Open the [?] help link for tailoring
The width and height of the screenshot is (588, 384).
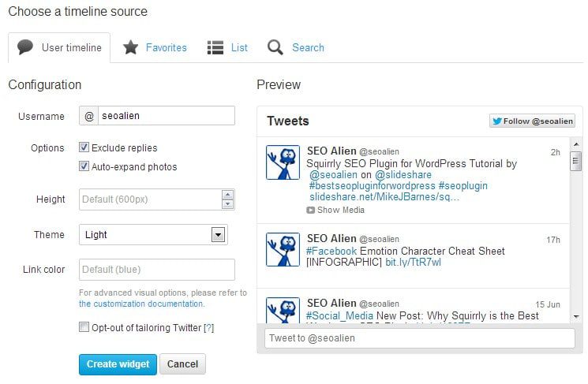(208, 328)
